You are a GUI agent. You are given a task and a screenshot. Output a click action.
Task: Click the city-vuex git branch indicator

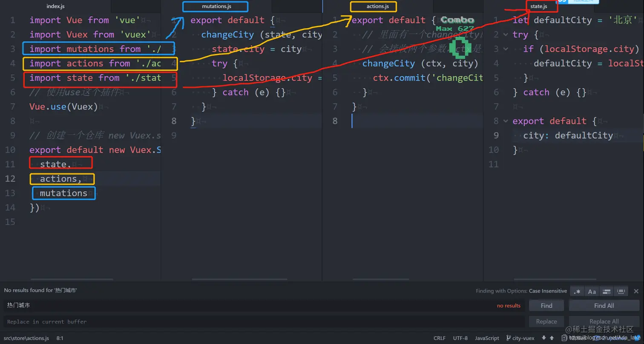click(x=520, y=338)
